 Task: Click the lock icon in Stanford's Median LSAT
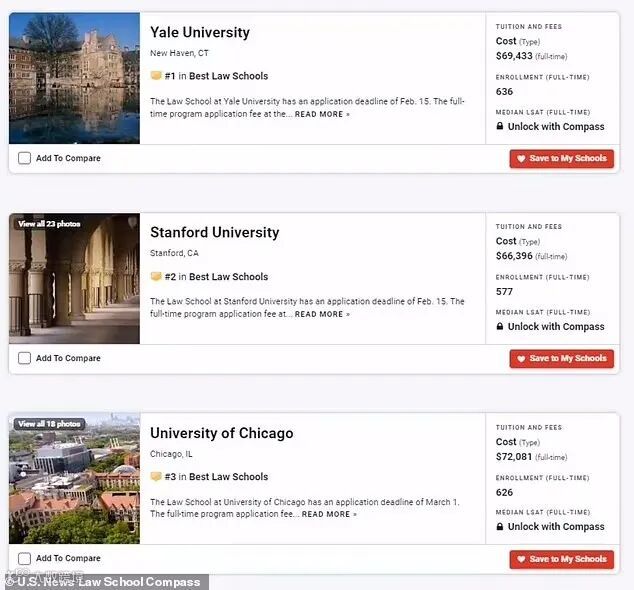pyautogui.click(x=500, y=326)
